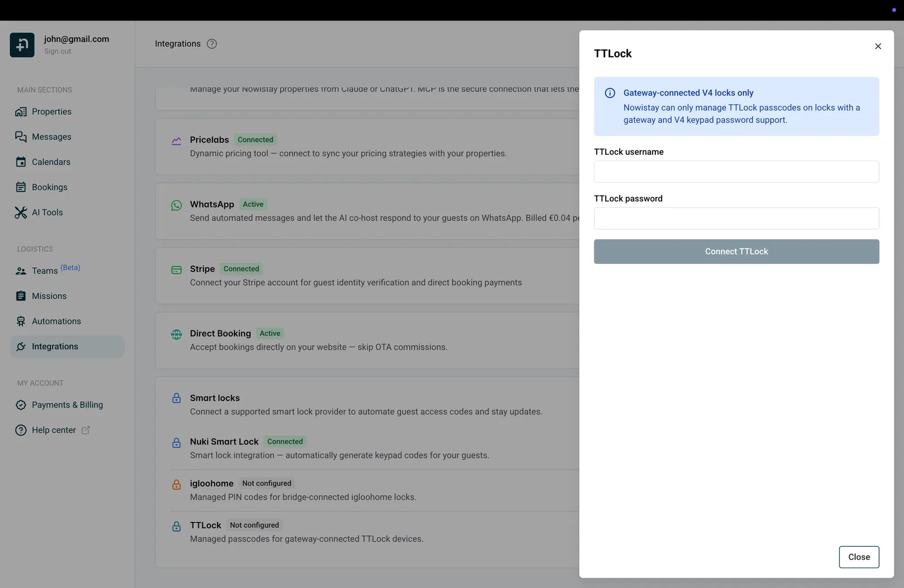Click the john@gmail.com account label

coord(76,39)
